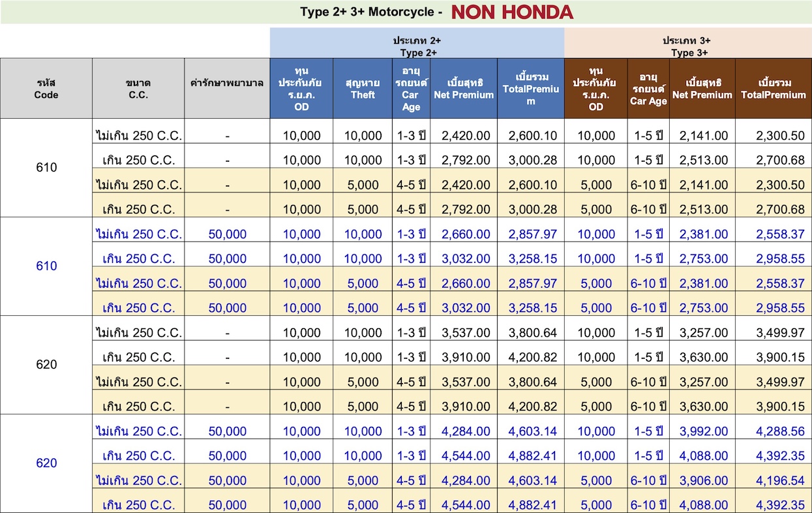
Task: Click the blue 610 code cell
Action: (x=46, y=266)
